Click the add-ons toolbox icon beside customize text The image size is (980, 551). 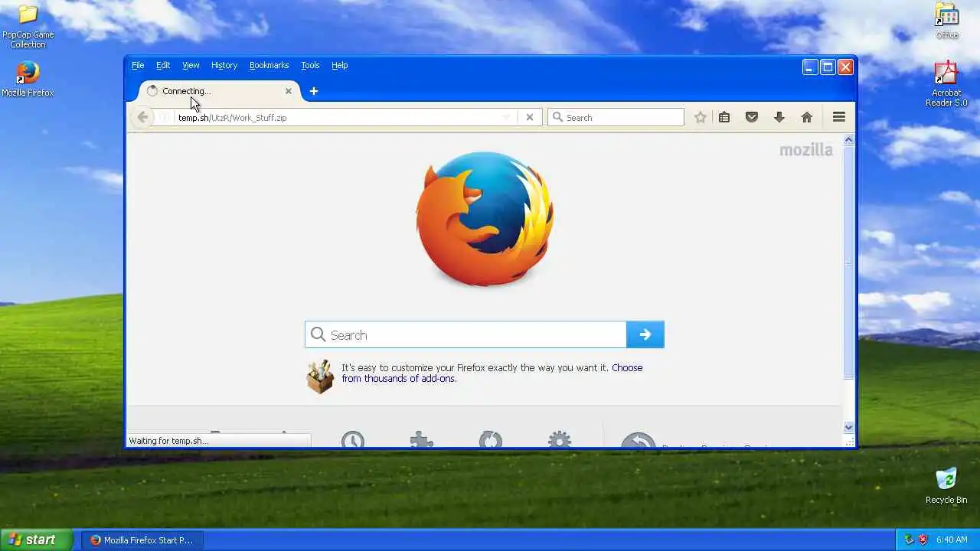[x=320, y=377]
